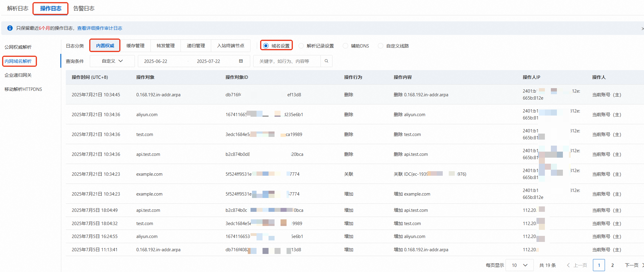Click timestamp 2025年7月5日 18:04:32
The height and width of the screenshot is (272, 644).
95,223
